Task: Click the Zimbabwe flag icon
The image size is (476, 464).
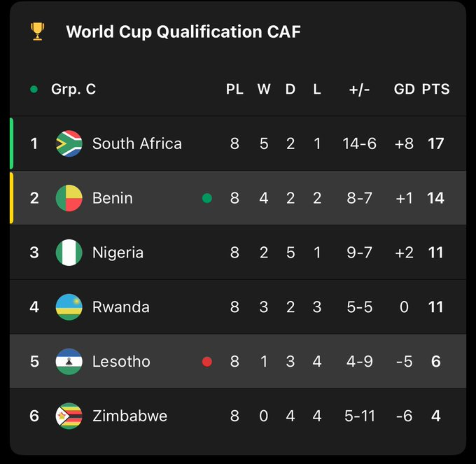Action: 69,416
